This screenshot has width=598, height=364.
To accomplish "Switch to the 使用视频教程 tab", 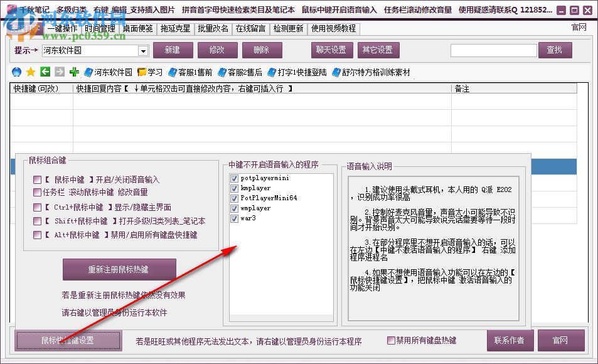I will [x=334, y=28].
